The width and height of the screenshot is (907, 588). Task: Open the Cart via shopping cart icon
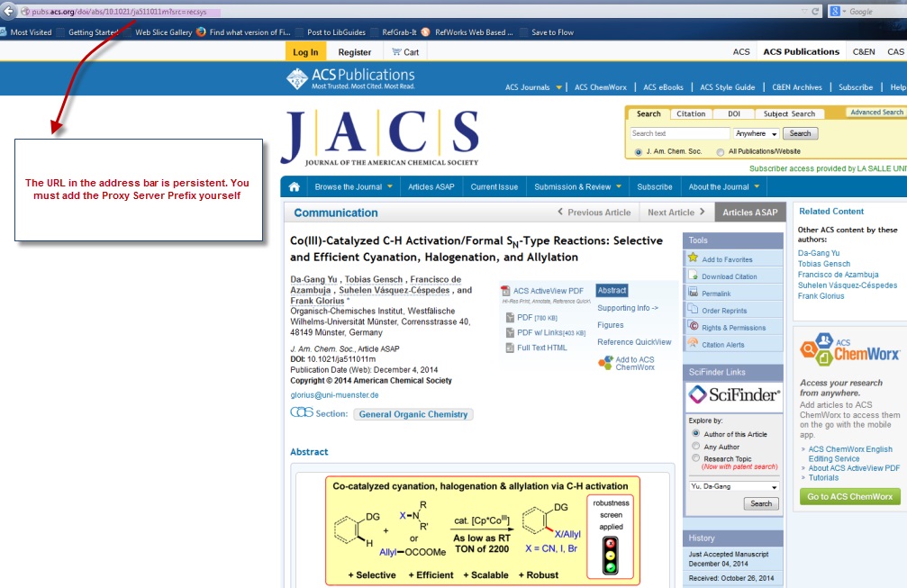click(396, 52)
